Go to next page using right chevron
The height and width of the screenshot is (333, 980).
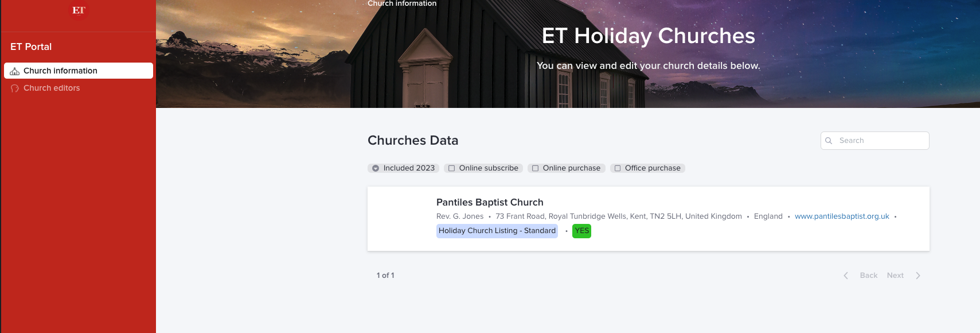(x=918, y=276)
